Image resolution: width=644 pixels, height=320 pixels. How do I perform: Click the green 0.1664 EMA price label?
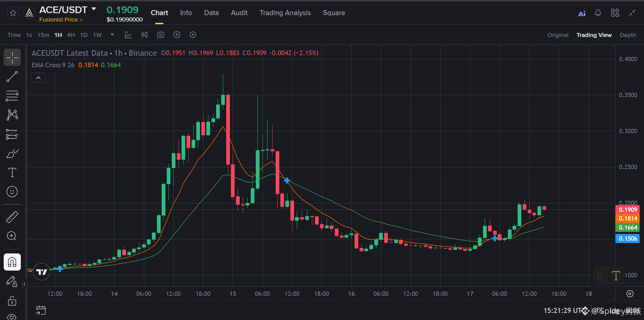coord(628,228)
